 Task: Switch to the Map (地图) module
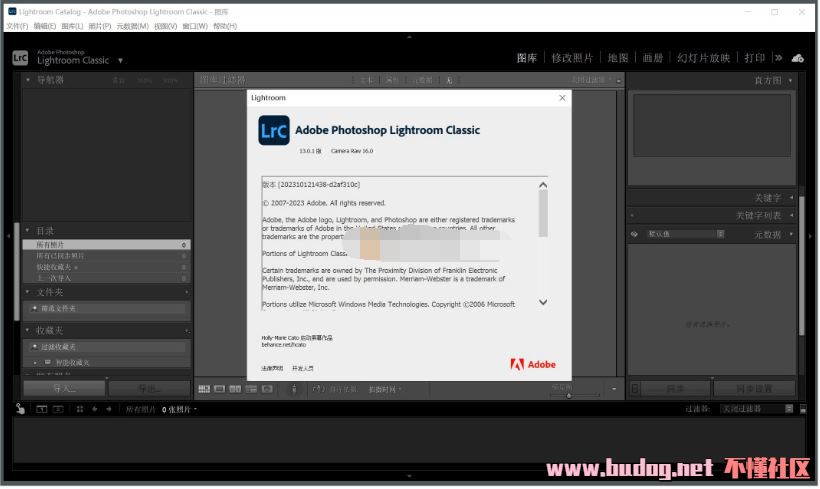tap(619, 58)
